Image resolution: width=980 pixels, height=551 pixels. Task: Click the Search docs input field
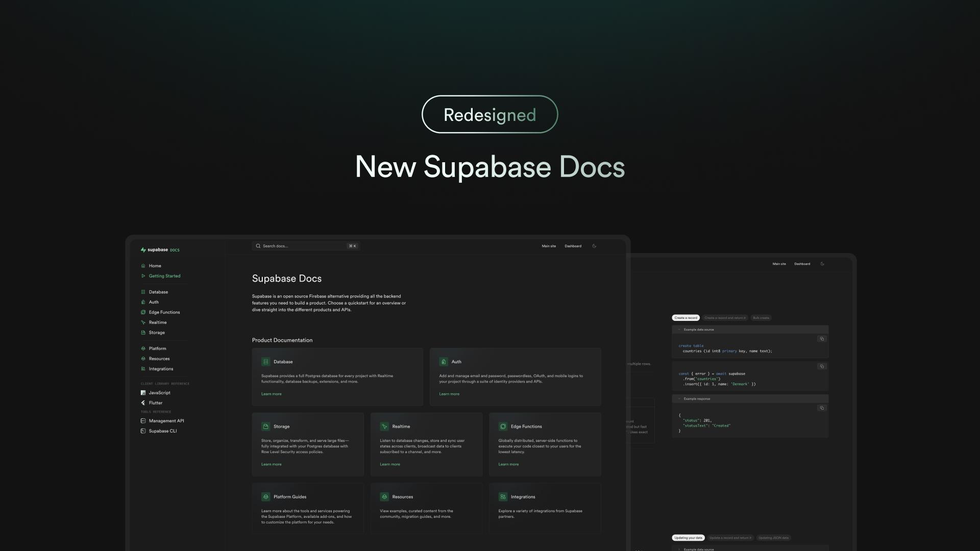(306, 246)
